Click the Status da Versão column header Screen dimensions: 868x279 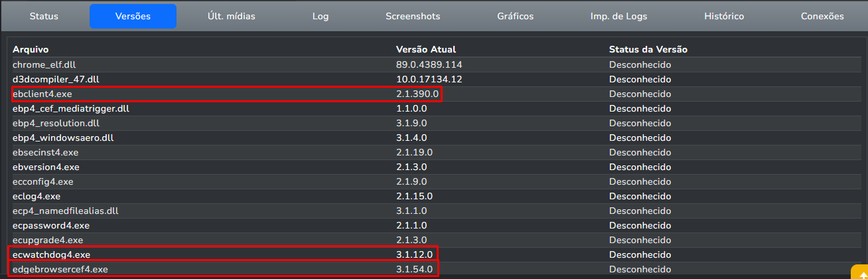click(x=648, y=50)
